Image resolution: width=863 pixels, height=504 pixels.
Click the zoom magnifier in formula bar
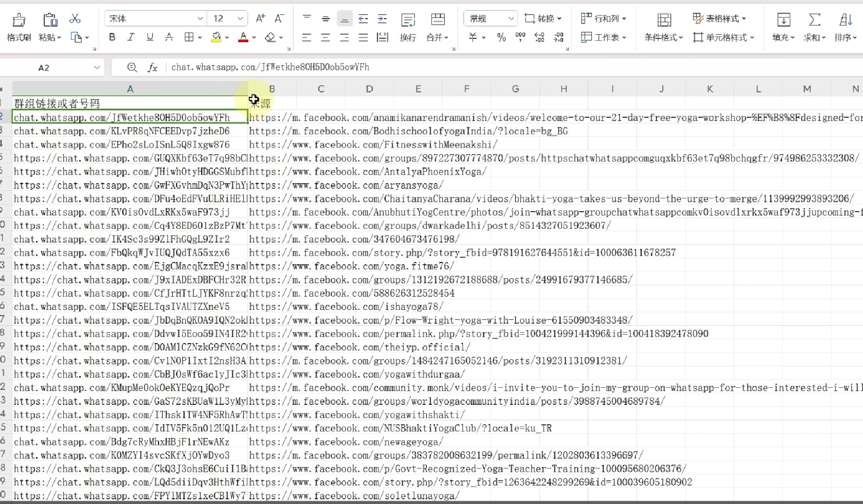click(132, 67)
